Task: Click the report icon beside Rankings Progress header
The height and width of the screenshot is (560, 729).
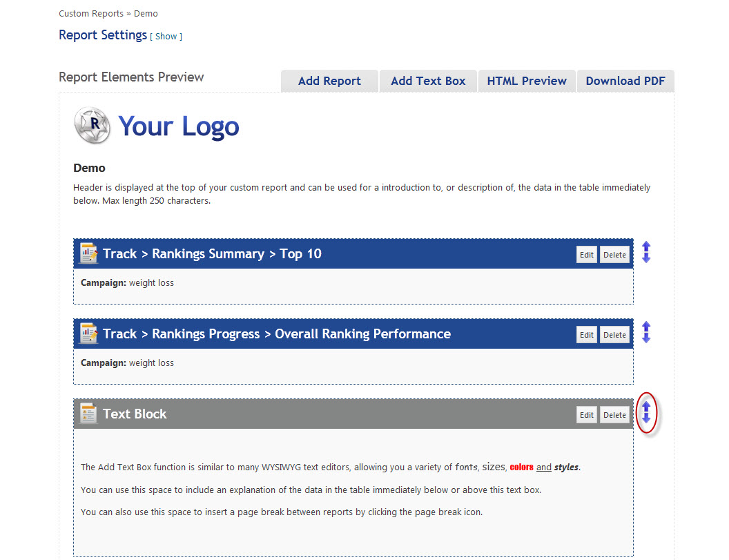Action: click(x=88, y=334)
